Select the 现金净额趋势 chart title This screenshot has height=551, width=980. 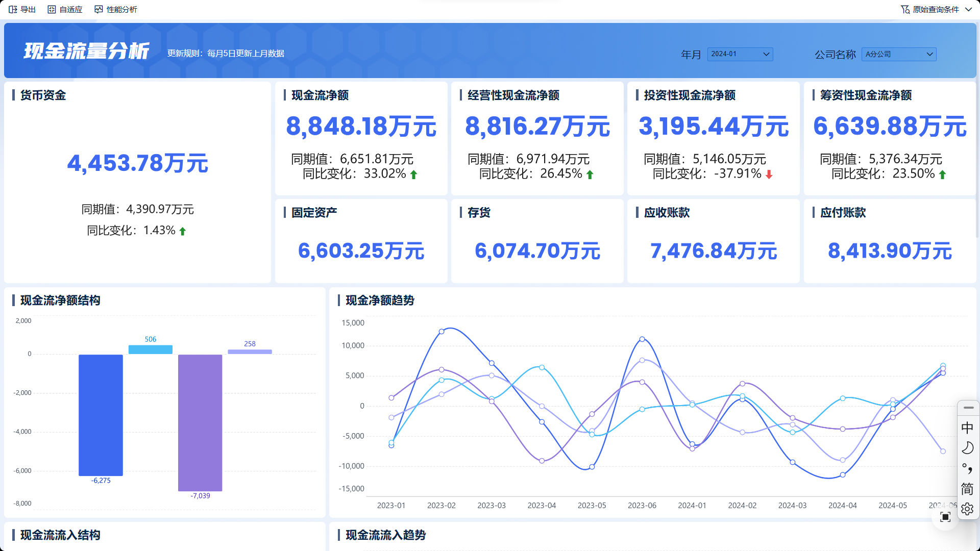(x=380, y=301)
